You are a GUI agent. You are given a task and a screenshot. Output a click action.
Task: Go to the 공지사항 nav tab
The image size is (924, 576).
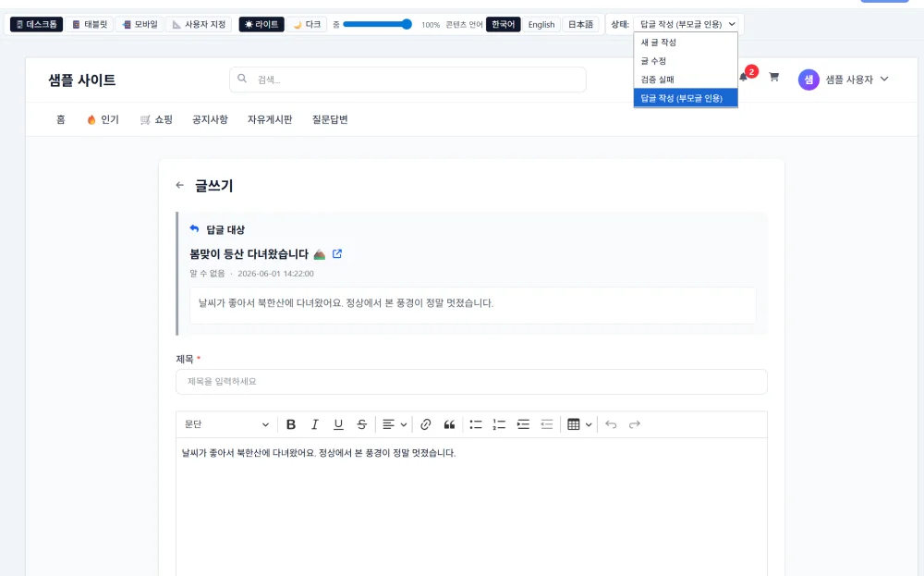(210, 119)
